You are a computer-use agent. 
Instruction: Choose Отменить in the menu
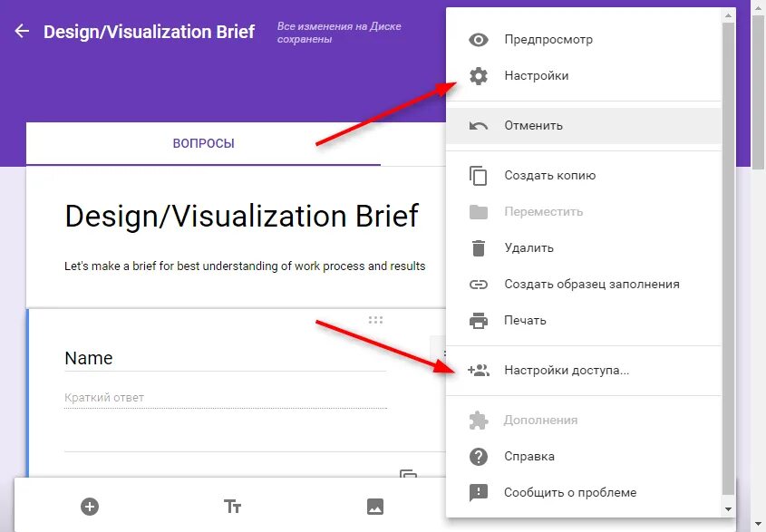coord(584,126)
